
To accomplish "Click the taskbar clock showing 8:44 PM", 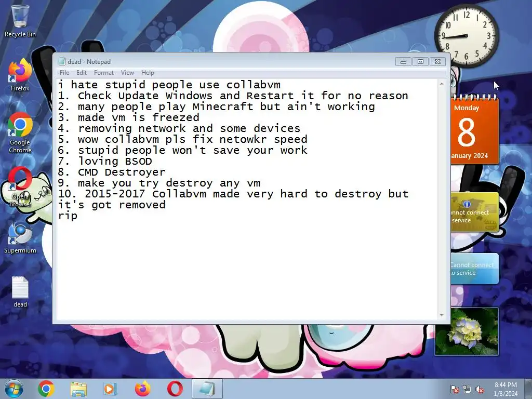I will click(x=506, y=389).
